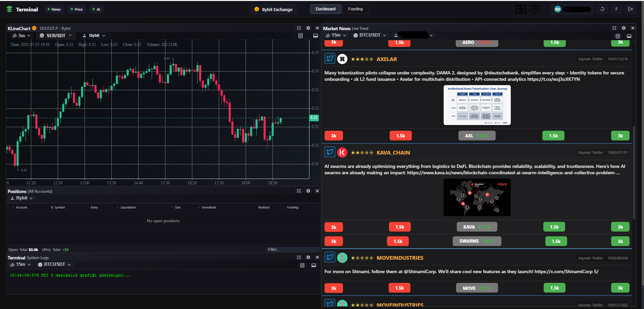
Task: Click the Bybit Exchange button
Action: pyautogui.click(x=273, y=9)
